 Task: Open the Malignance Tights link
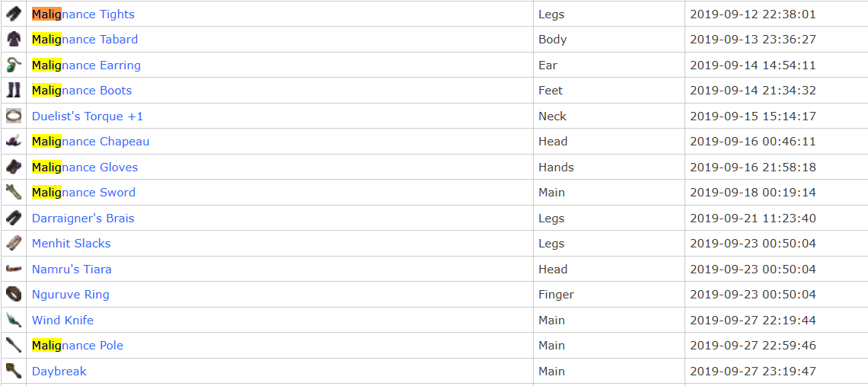[83, 14]
